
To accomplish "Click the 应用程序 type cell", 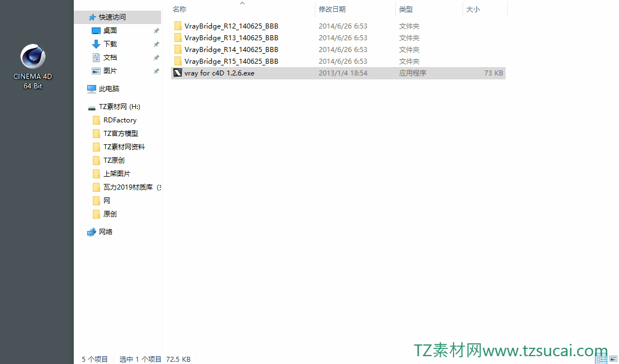I will (x=413, y=73).
